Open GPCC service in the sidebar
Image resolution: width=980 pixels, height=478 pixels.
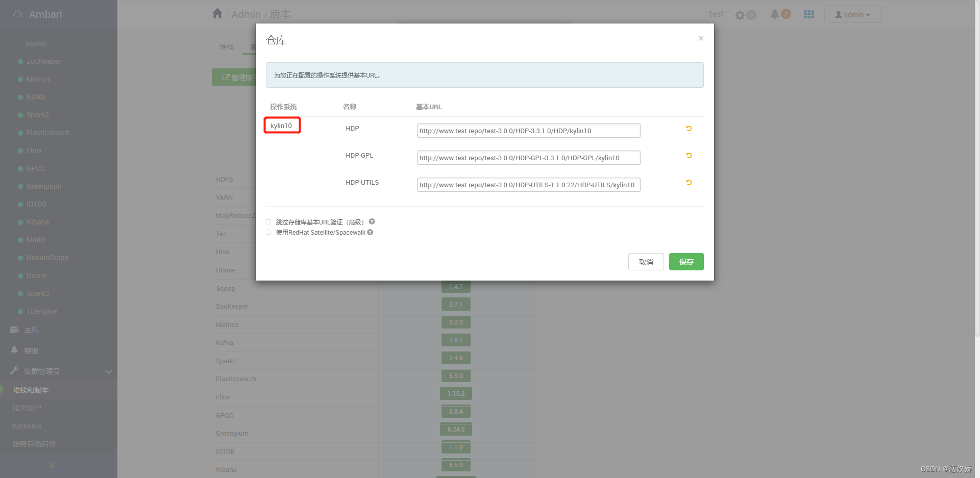(36, 168)
